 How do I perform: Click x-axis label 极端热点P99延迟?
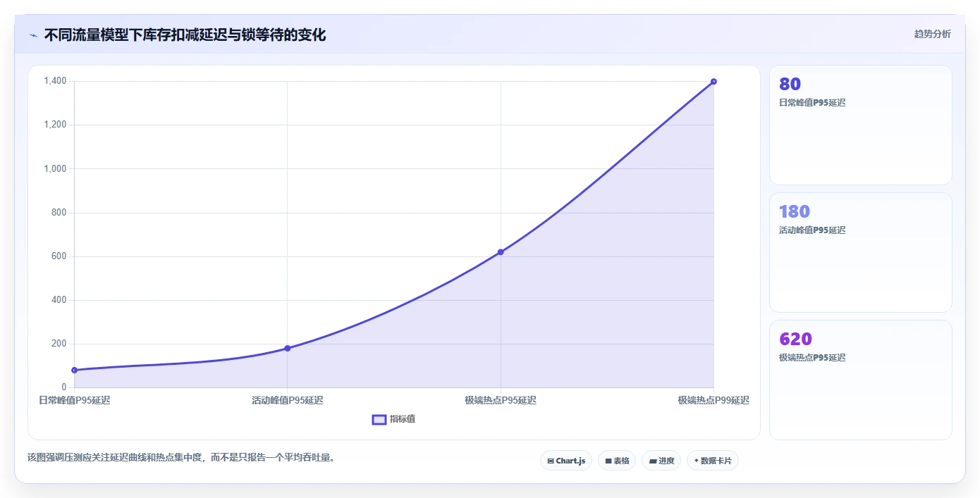(x=713, y=400)
